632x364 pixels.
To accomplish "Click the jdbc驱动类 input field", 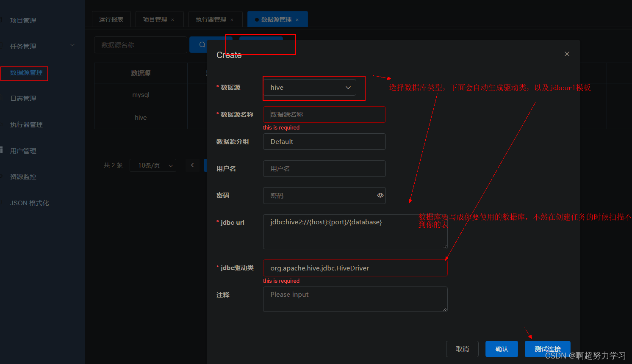I will [355, 268].
